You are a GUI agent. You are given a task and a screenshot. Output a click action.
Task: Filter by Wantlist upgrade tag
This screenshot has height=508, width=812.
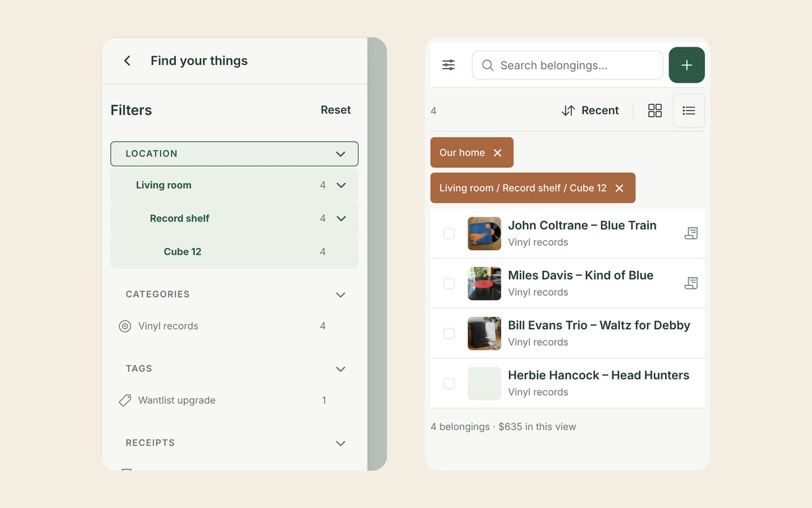pos(234,401)
